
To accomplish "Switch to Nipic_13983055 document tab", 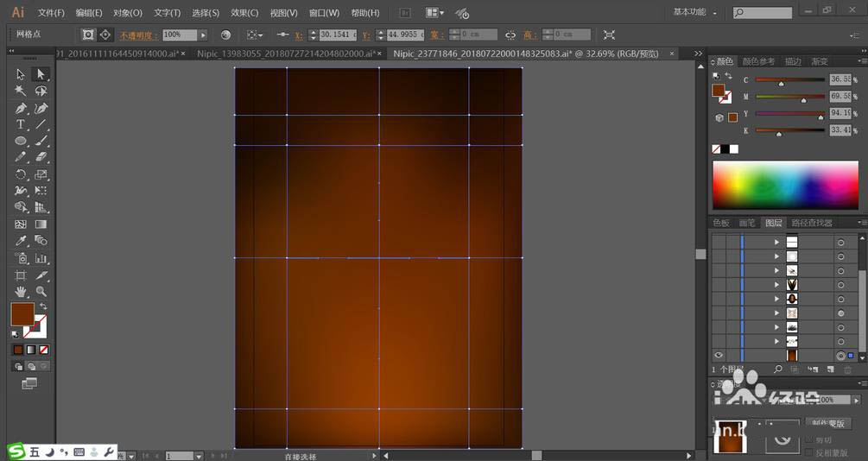I will tap(288, 54).
